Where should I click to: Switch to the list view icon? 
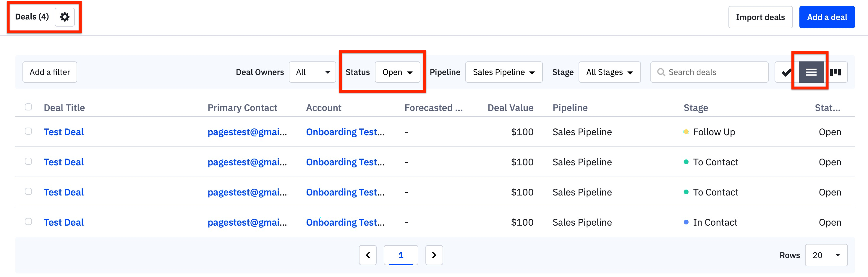click(811, 72)
